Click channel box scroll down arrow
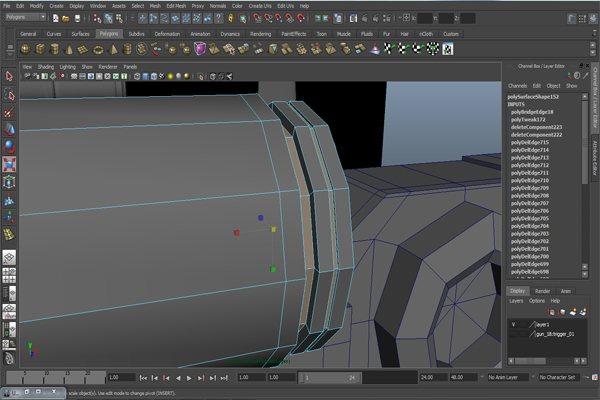 [x=585, y=274]
